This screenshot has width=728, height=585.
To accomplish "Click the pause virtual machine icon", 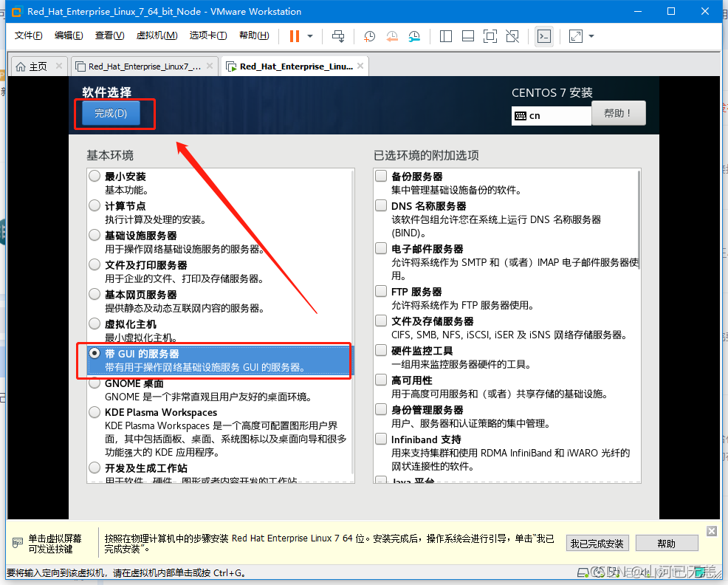I will point(295,36).
